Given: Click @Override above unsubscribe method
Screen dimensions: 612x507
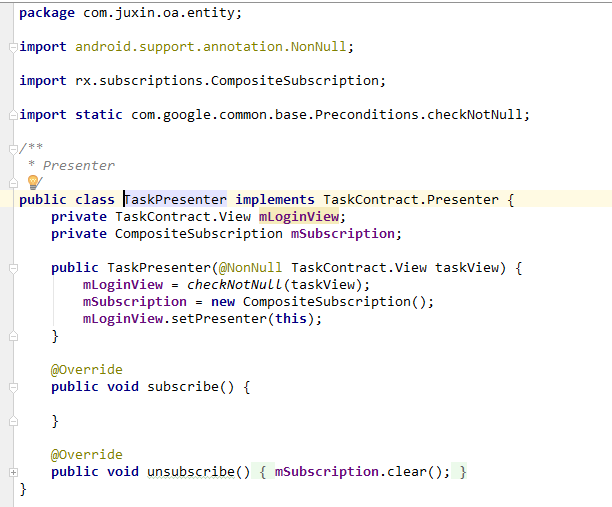Looking at the screenshot, I should 87,455.
